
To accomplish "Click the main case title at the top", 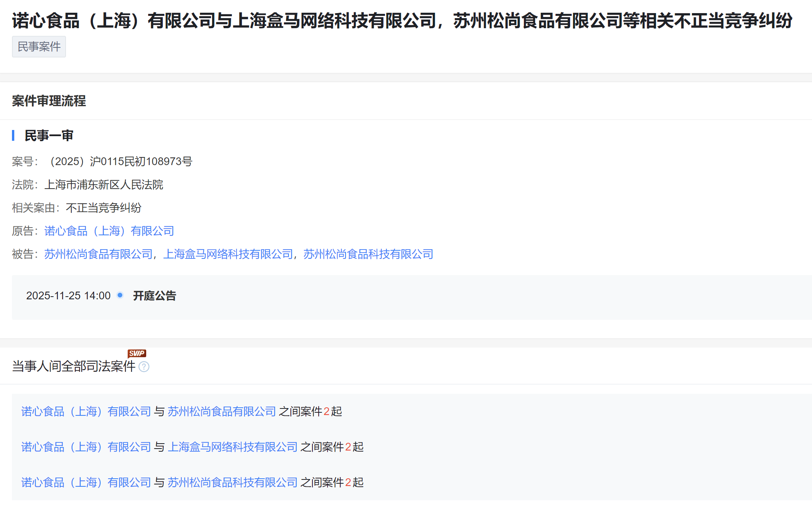I will [x=402, y=21].
